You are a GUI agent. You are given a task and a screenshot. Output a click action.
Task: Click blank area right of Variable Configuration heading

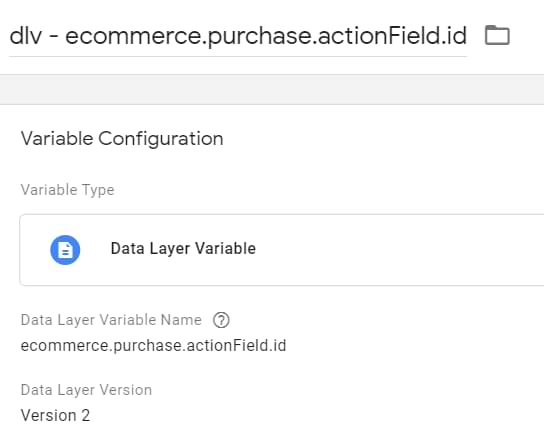click(x=382, y=139)
